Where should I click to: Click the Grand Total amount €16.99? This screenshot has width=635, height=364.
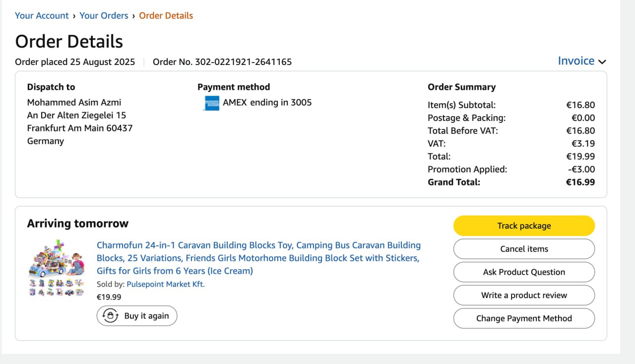[580, 182]
